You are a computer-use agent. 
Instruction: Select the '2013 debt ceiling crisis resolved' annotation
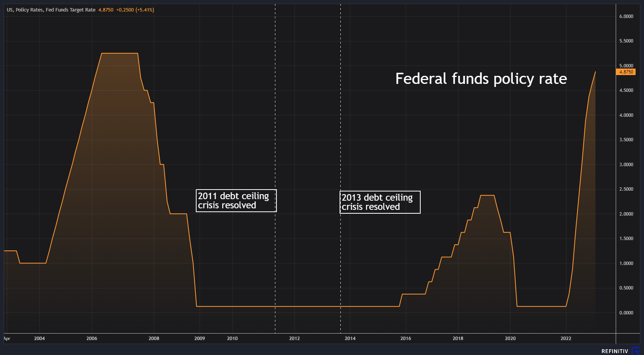(380, 202)
